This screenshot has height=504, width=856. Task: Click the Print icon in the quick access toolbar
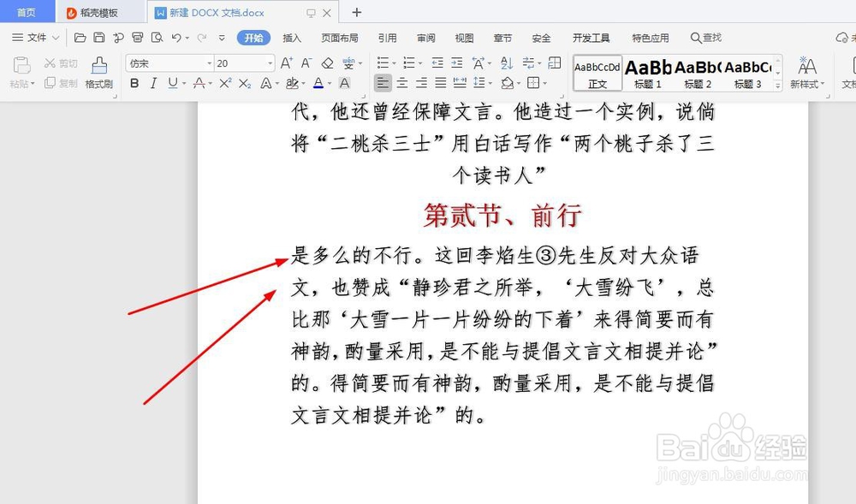pyautogui.click(x=138, y=38)
